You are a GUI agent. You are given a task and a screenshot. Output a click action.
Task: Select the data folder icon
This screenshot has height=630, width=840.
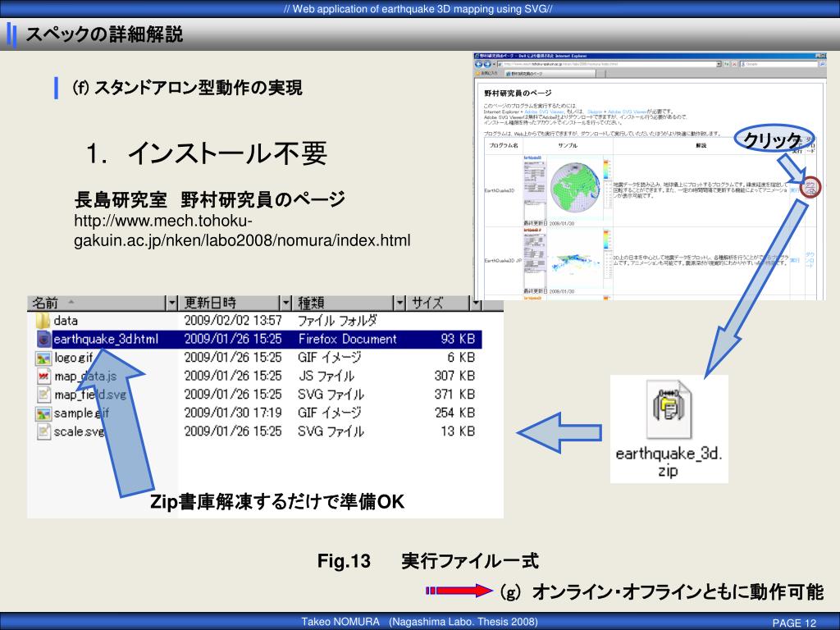[43, 321]
